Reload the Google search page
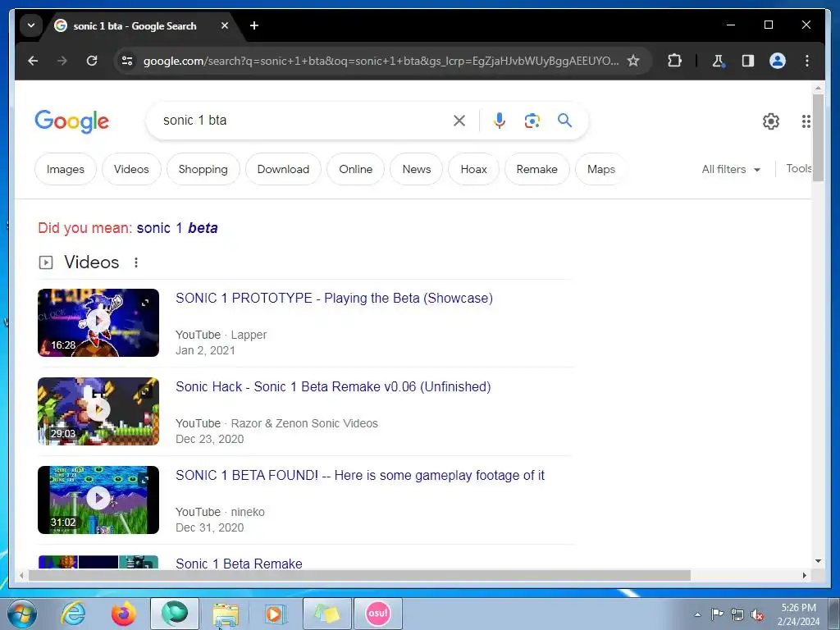The height and width of the screenshot is (630, 840). tap(92, 61)
